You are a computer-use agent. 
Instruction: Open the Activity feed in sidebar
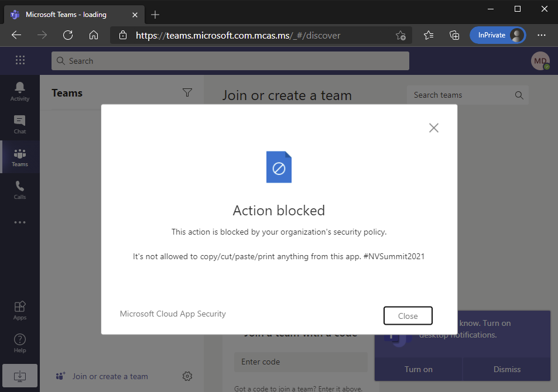pos(20,91)
